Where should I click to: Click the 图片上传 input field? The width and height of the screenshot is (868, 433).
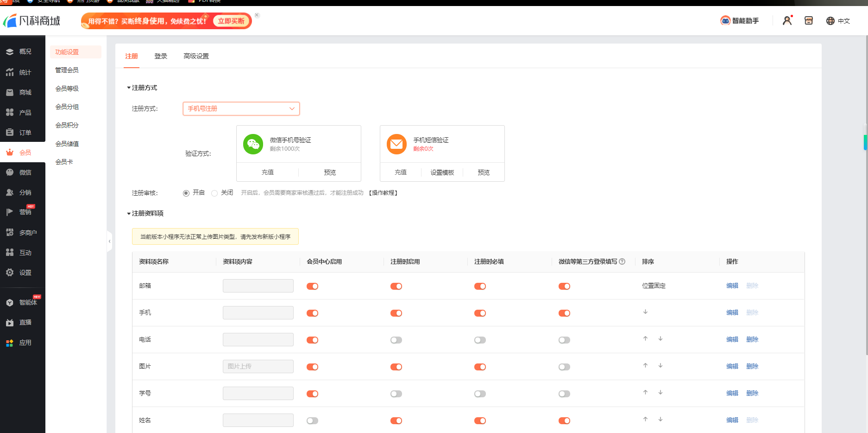point(258,366)
